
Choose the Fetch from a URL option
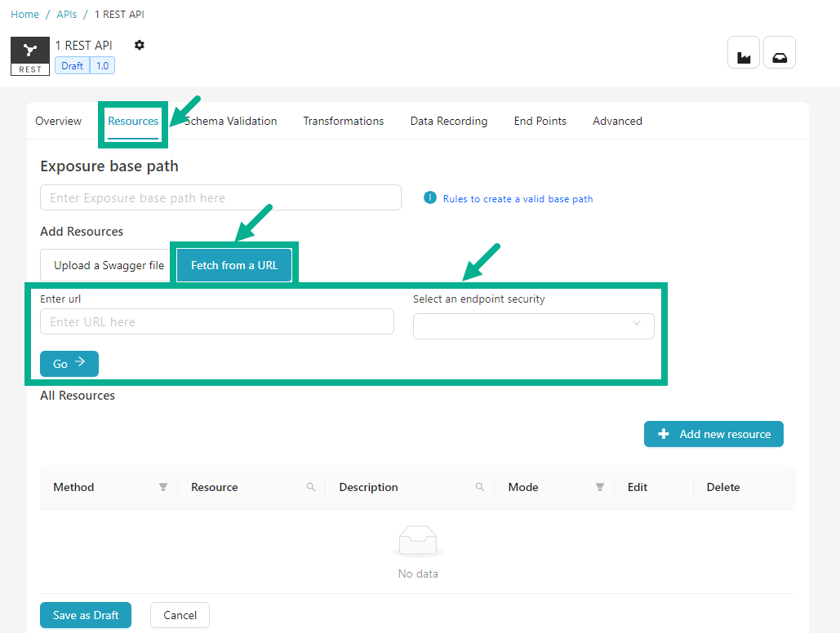[x=234, y=265]
